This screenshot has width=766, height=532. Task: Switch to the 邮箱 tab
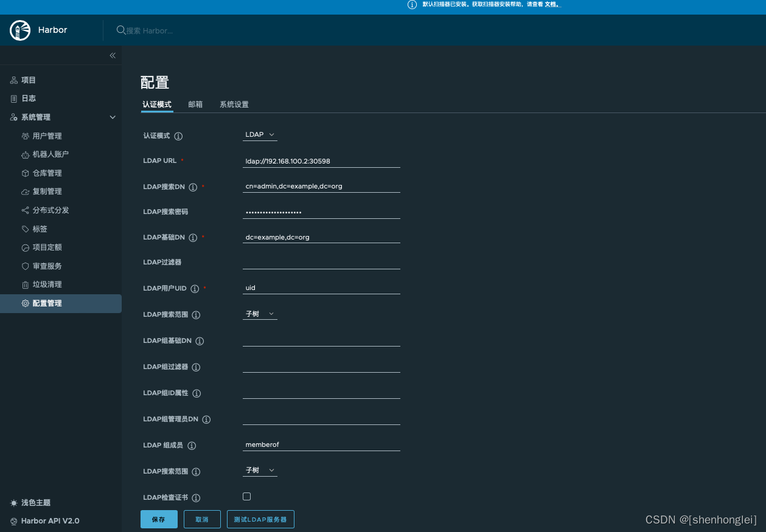pyautogui.click(x=195, y=105)
